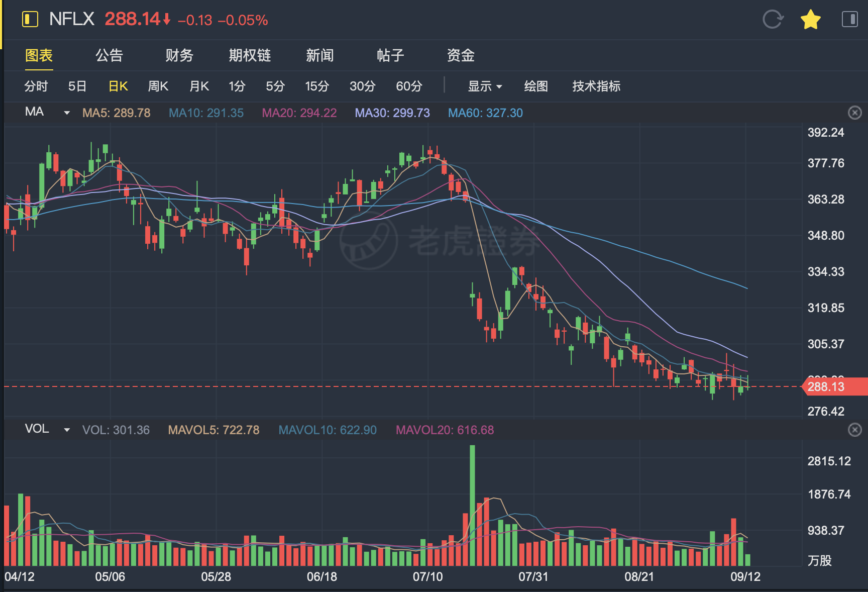
Task: Expand the MA indicator dropdown arrow
Action: [x=67, y=113]
